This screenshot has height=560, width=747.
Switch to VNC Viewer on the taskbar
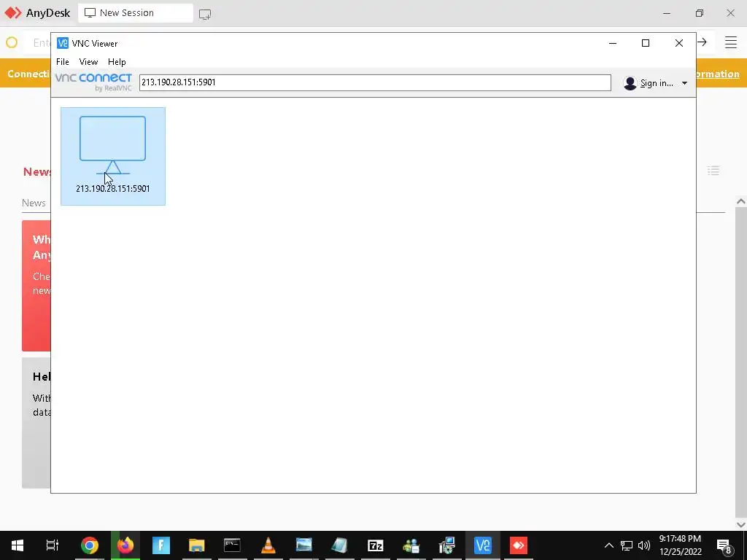pos(483,545)
